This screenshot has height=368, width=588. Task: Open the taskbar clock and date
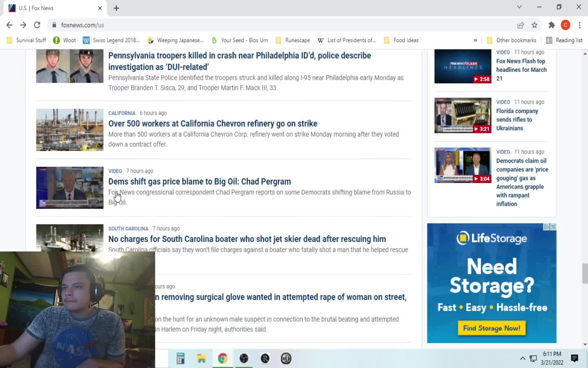point(552,358)
